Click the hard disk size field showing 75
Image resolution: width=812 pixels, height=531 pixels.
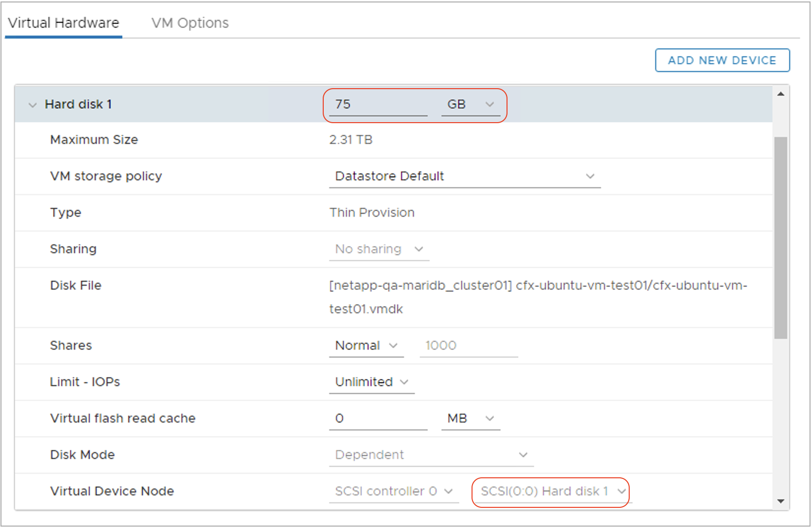click(x=377, y=104)
